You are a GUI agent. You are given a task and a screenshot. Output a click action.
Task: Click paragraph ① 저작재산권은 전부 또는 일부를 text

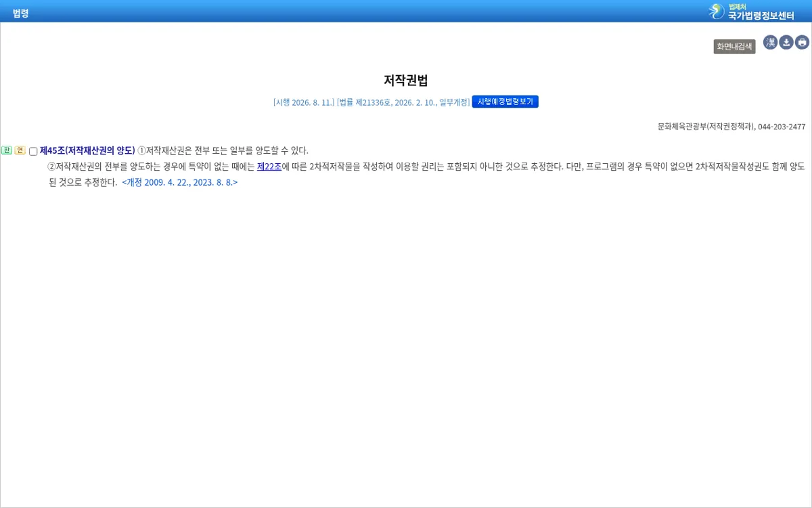point(223,150)
